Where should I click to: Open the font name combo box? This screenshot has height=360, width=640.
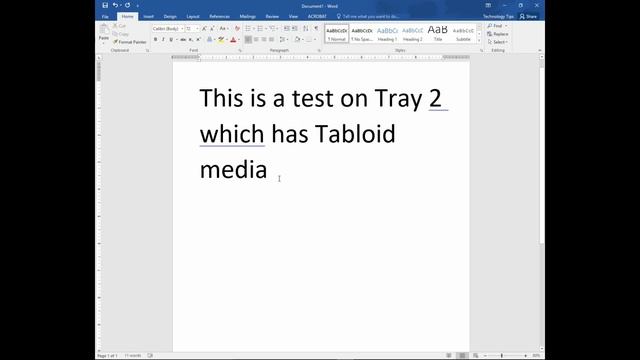tap(168, 29)
